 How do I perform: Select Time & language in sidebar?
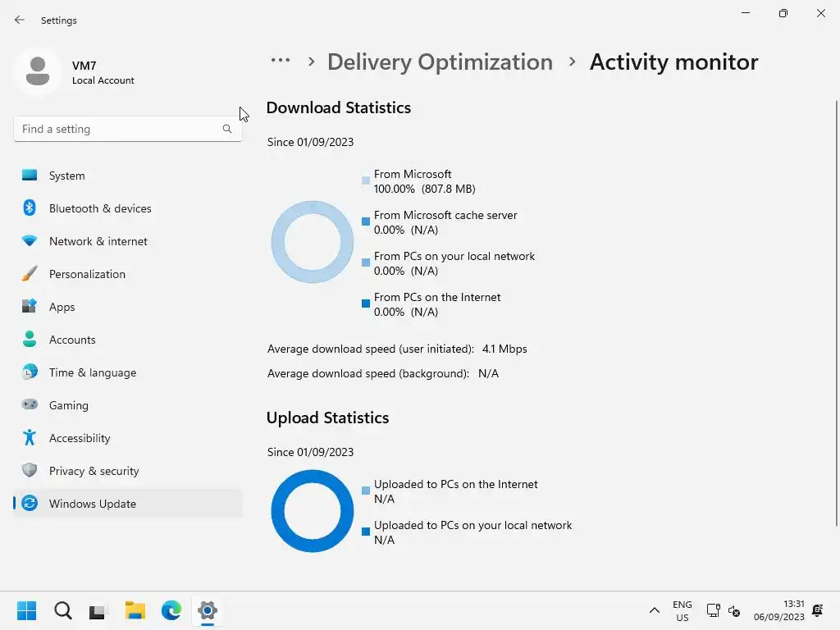(x=92, y=372)
